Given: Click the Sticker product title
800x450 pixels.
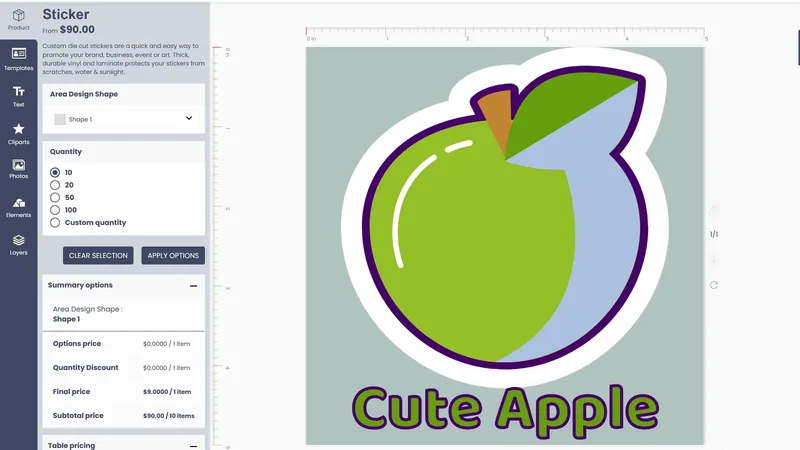Looking at the screenshot, I should pos(66,14).
